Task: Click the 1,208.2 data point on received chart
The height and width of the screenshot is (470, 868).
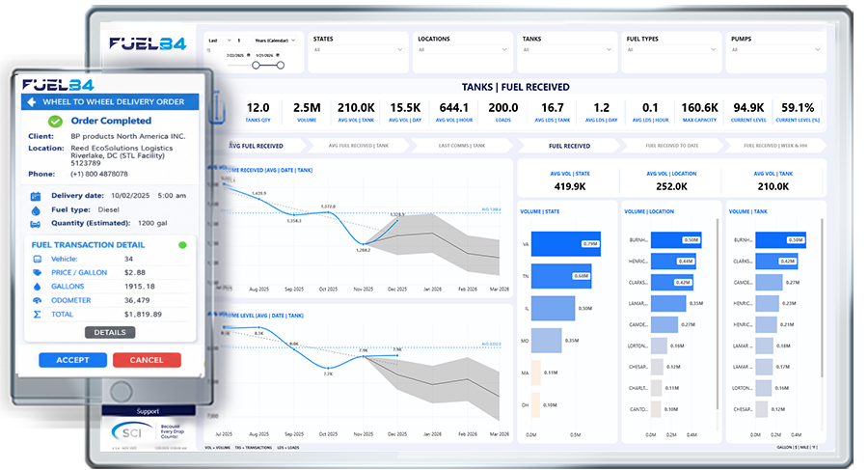Action: 364,244
